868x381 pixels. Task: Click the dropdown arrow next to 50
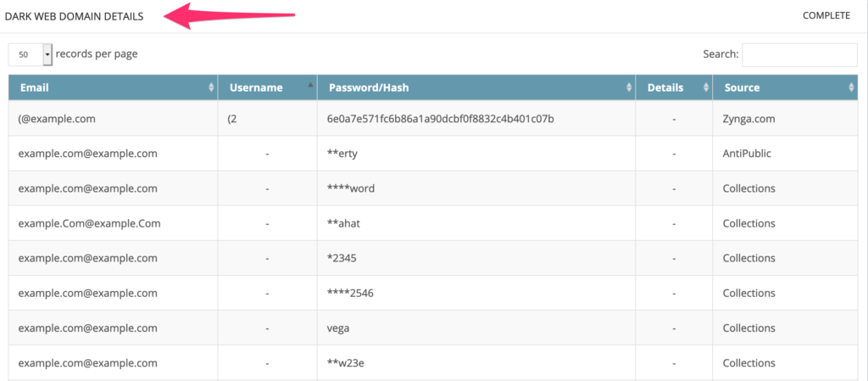pyautogui.click(x=47, y=55)
